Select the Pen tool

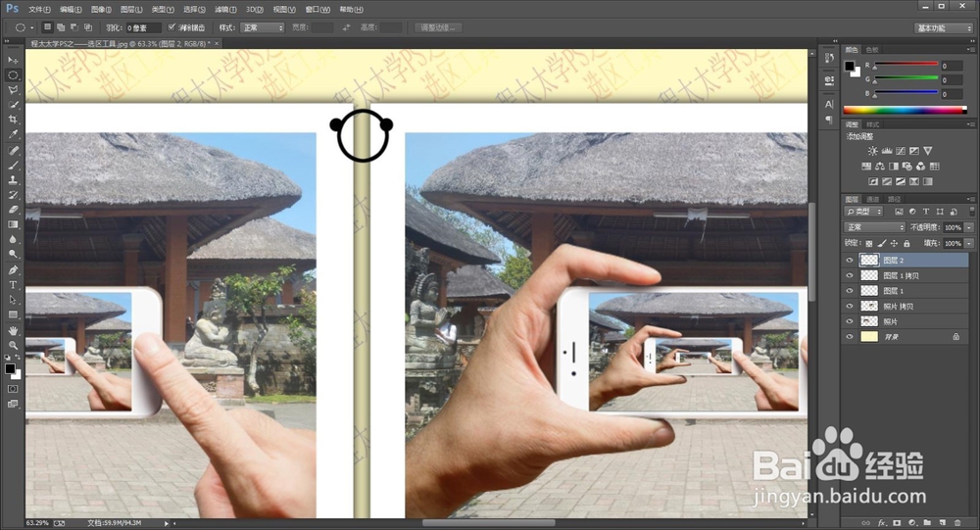pyautogui.click(x=13, y=270)
